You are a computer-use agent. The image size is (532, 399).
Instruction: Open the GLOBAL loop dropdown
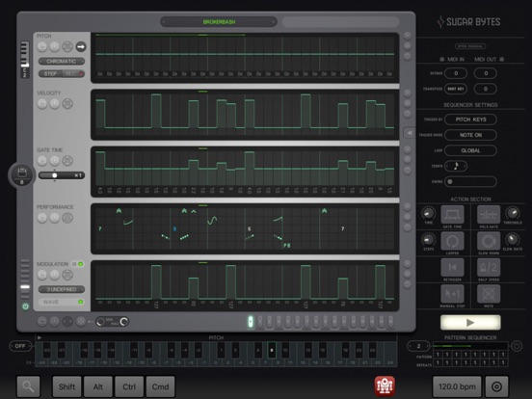tap(470, 150)
